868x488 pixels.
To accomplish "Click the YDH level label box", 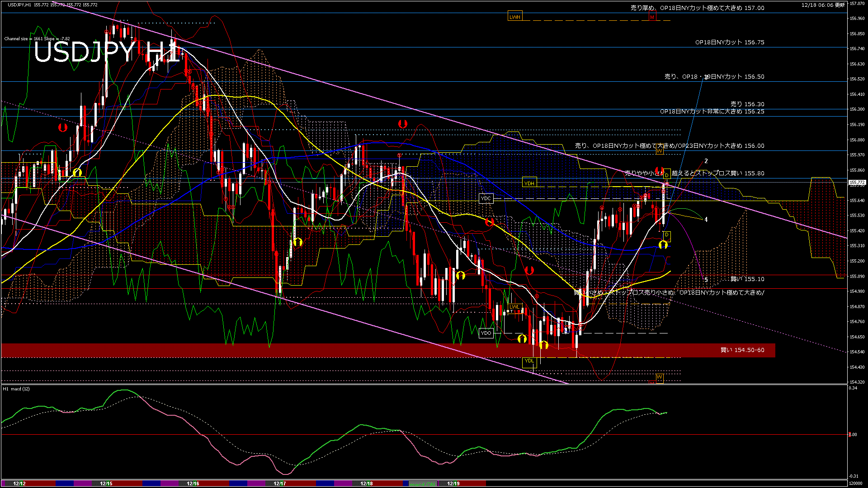I will [x=529, y=183].
